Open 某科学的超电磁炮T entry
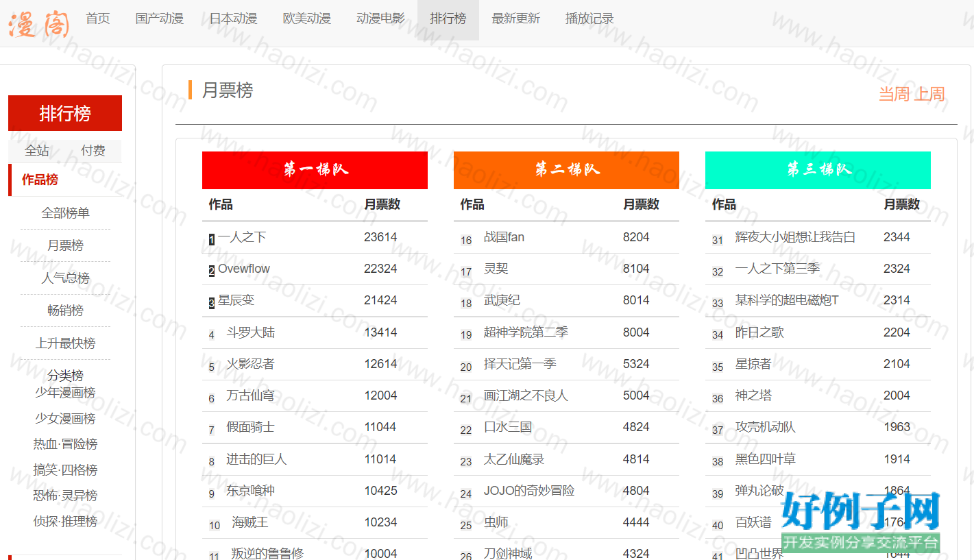 787,300
